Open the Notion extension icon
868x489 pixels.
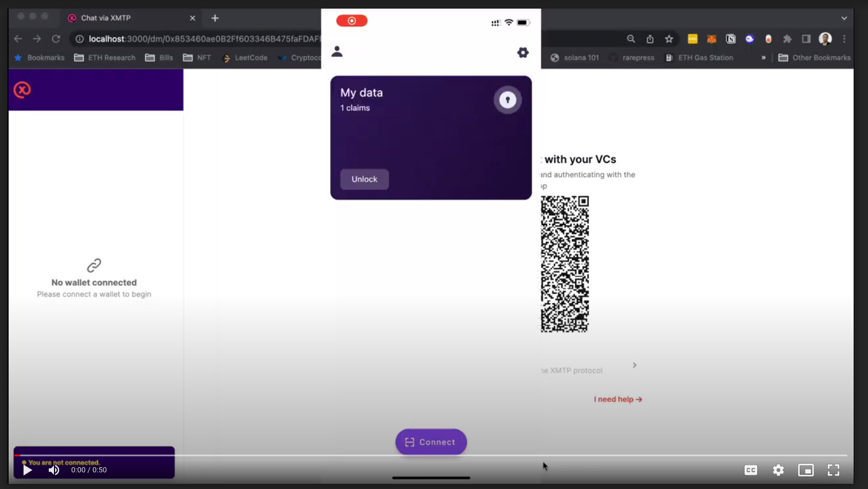pos(731,39)
